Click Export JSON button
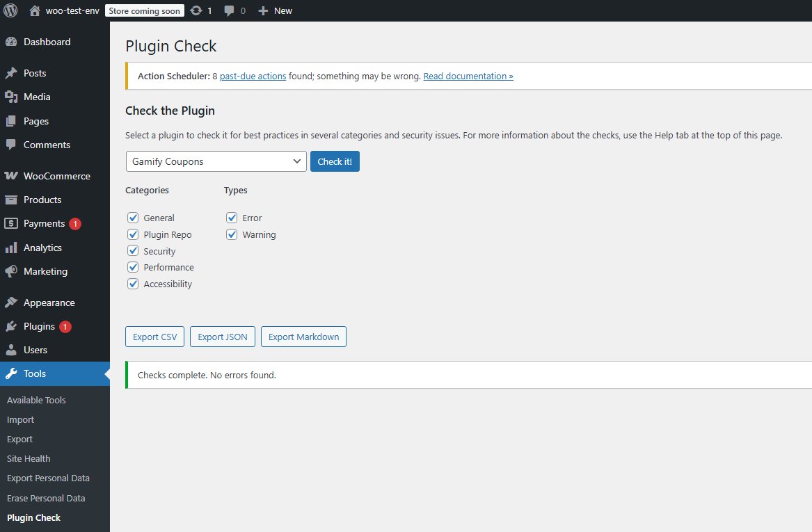Image resolution: width=812 pixels, height=532 pixels. pos(223,337)
